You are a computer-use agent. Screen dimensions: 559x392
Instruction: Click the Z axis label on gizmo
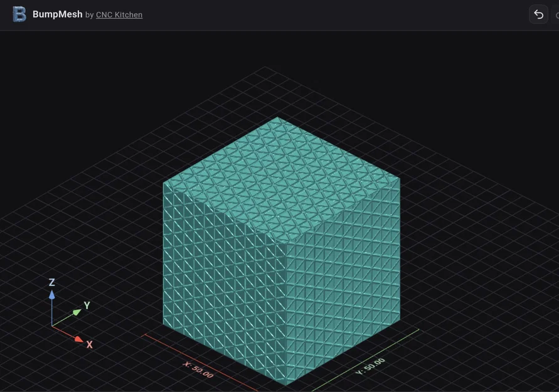point(51,283)
